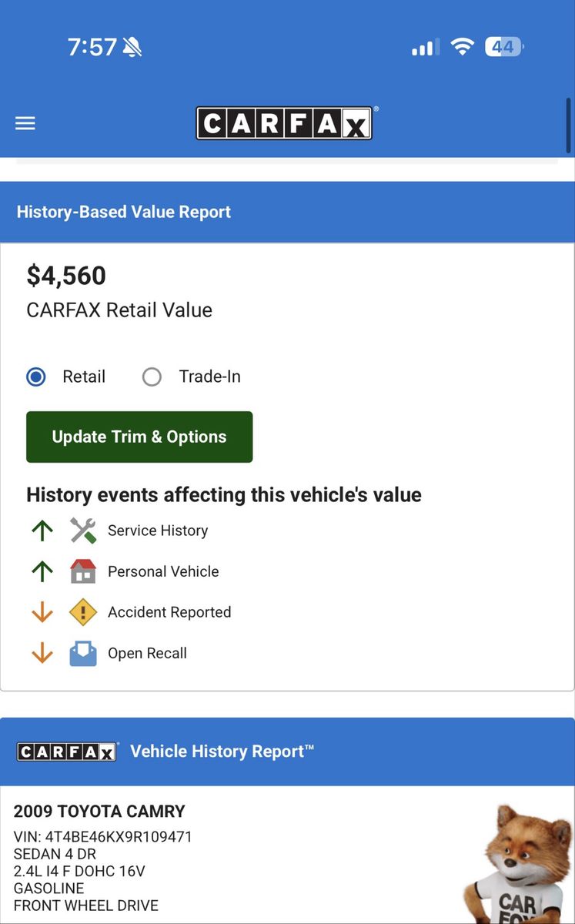Select the Trade-In radio button
Screen dimensions: 575x924
[152, 377]
